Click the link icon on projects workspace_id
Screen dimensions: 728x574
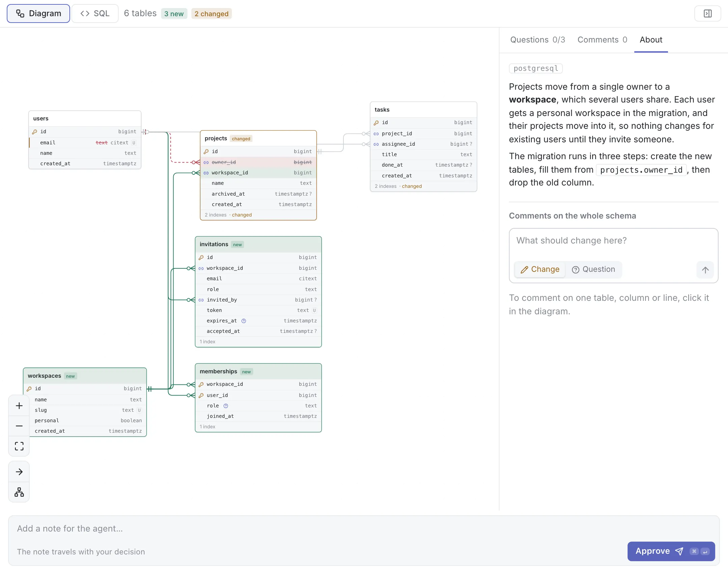point(206,173)
